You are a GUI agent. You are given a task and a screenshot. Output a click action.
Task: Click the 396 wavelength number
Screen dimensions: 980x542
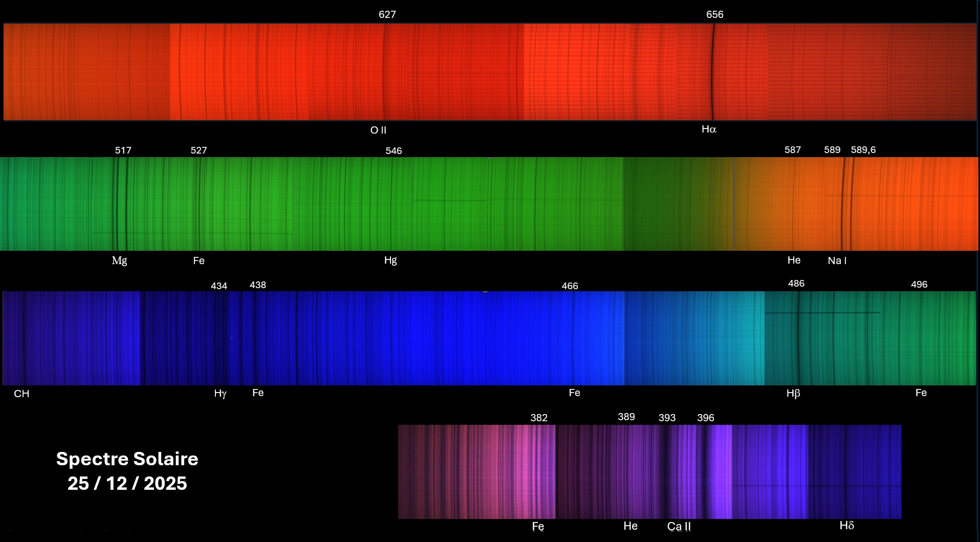click(706, 418)
